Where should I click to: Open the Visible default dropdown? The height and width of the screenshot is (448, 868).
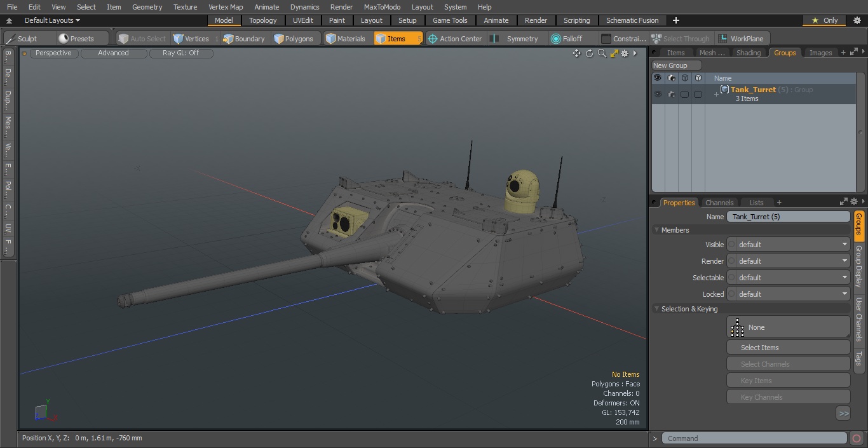[792, 245]
